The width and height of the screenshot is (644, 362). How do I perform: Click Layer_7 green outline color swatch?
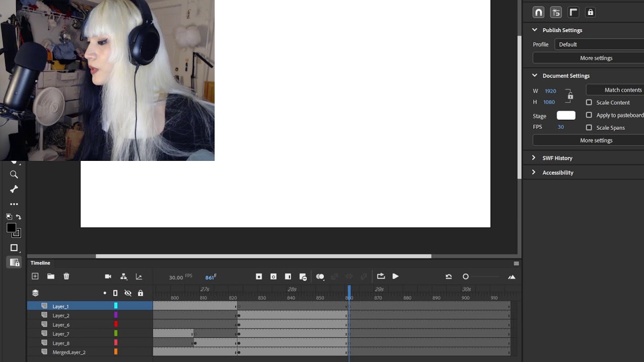(x=116, y=333)
